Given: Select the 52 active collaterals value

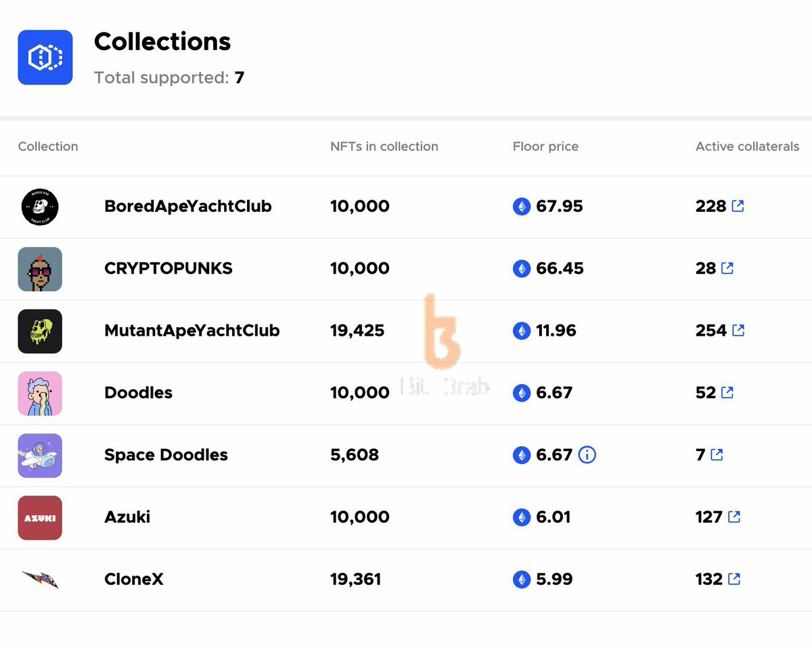Looking at the screenshot, I should 706,393.
